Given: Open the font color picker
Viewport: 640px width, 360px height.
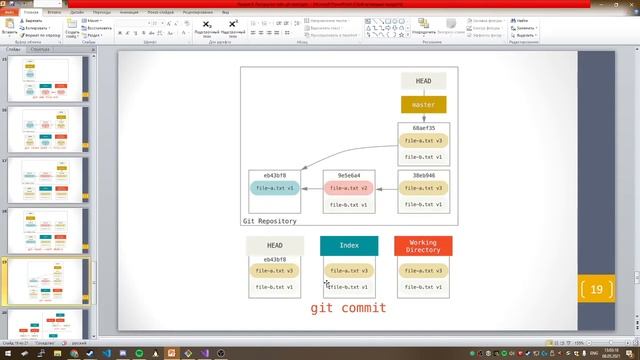Looking at the screenshot, I should 184,33.
